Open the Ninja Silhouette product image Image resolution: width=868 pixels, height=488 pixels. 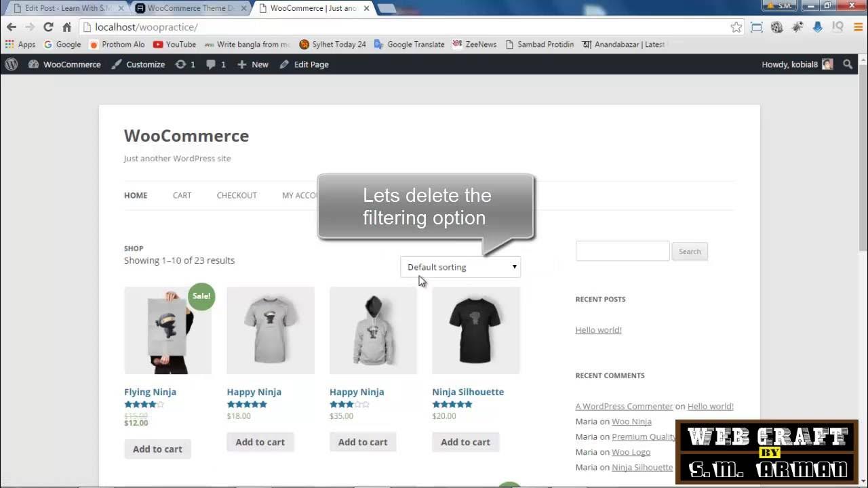(x=476, y=330)
